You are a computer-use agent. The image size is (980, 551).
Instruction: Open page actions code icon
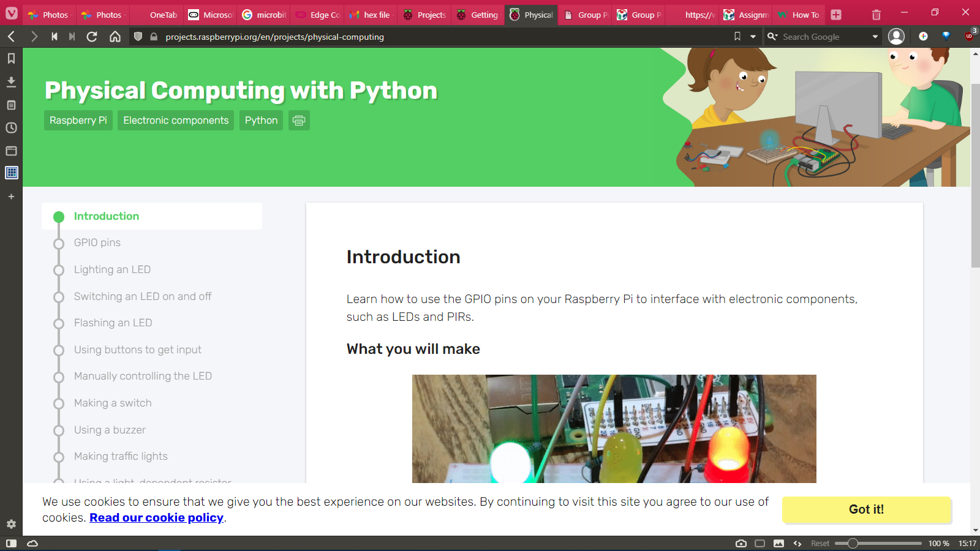797,544
